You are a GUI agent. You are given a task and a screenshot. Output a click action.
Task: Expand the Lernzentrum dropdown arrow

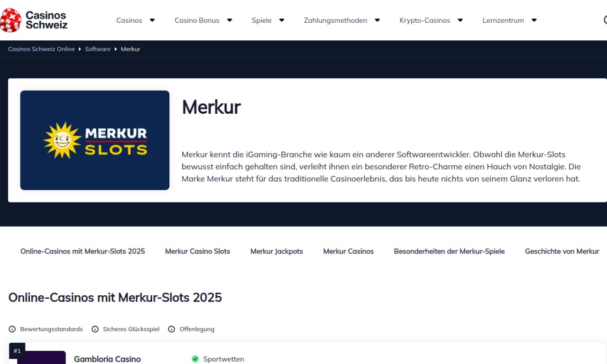(534, 20)
